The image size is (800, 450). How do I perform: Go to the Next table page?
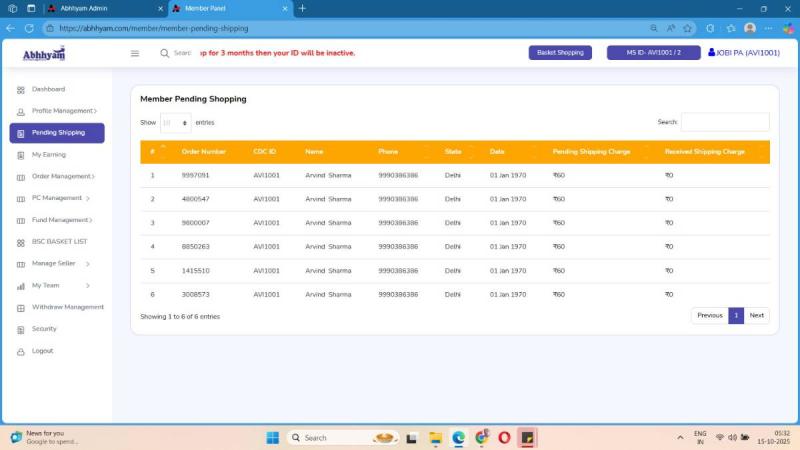[757, 315]
